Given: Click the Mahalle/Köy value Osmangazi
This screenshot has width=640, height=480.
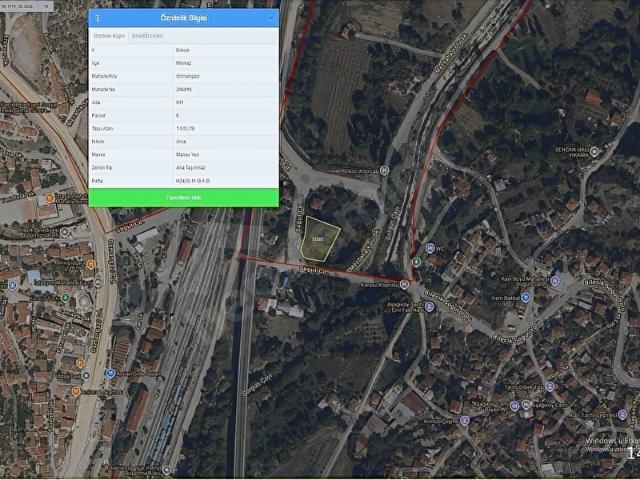Looking at the screenshot, I should tap(187, 76).
